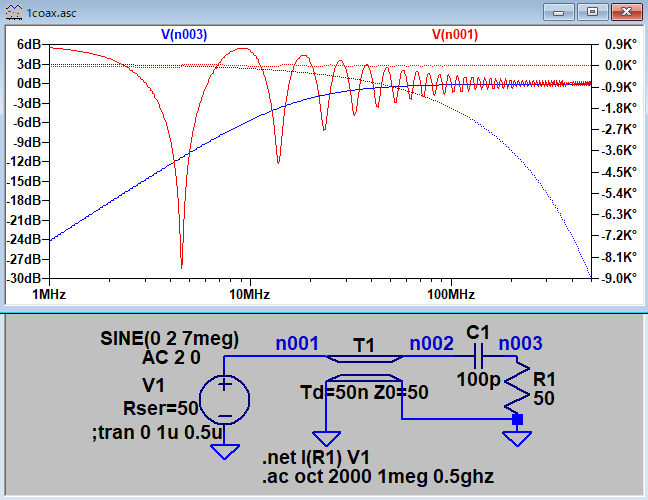Click the Rser=50 parameter

click(161, 408)
